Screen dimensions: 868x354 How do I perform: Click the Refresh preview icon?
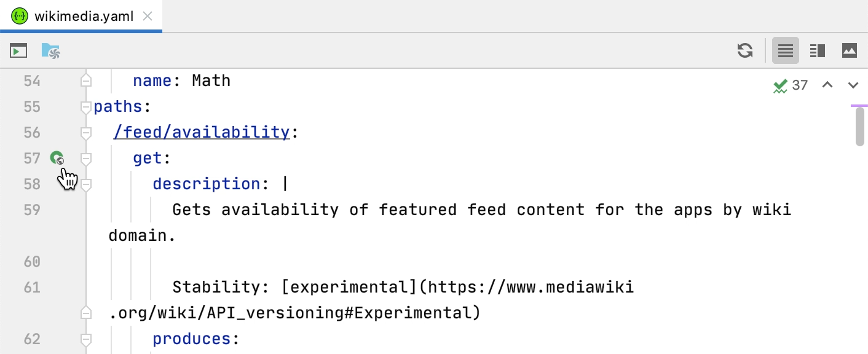tap(745, 52)
